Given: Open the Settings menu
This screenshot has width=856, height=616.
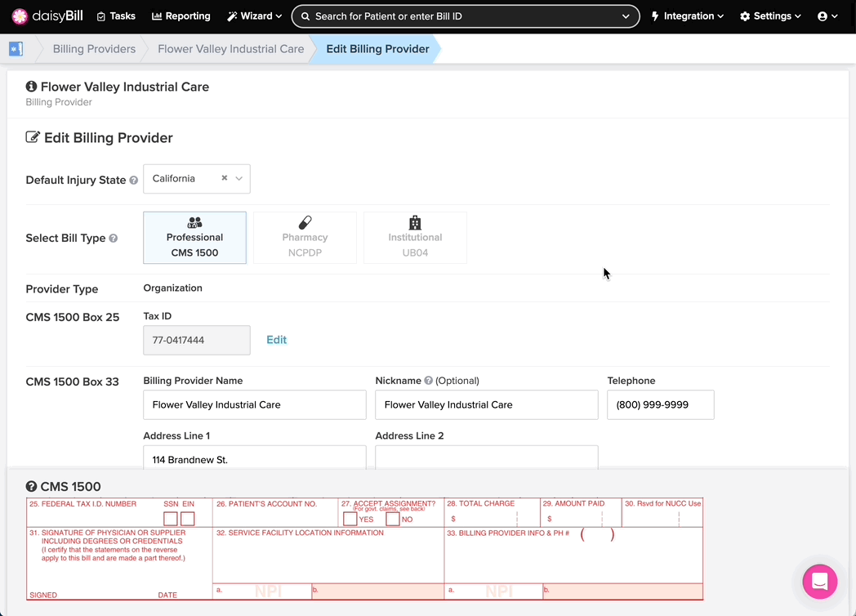Looking at the screenshot, I should pyautogui.click(x=770, y=16).
